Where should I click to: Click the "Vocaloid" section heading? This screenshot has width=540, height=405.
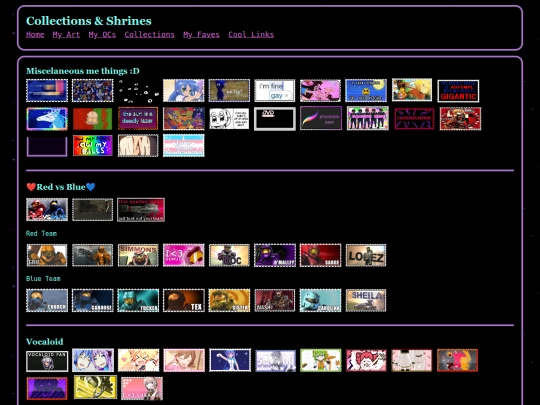pyautogui.click(x=45, y=342)
